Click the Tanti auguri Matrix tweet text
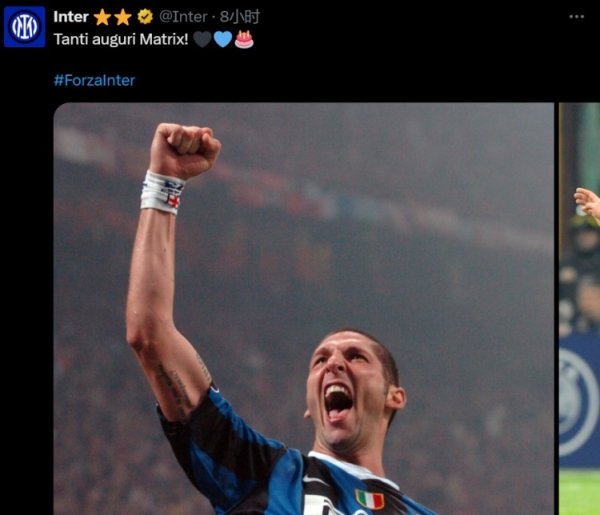 pos(121,39)
